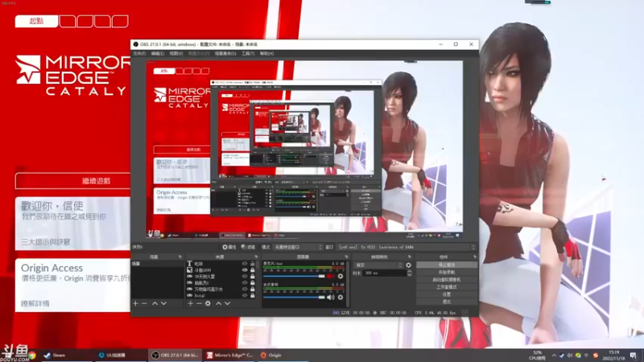Viewport: 644px width, 362px height.
Task: Toggle lock on the 斗鱼 image source
Action: coord(253,270)
